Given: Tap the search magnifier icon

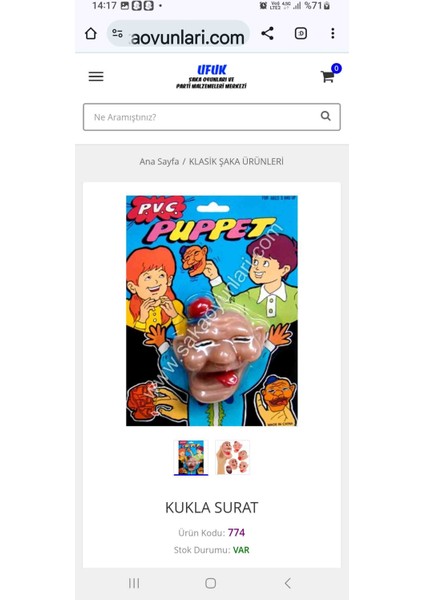Looking at the screenshot, I should (x=326, y=116).
